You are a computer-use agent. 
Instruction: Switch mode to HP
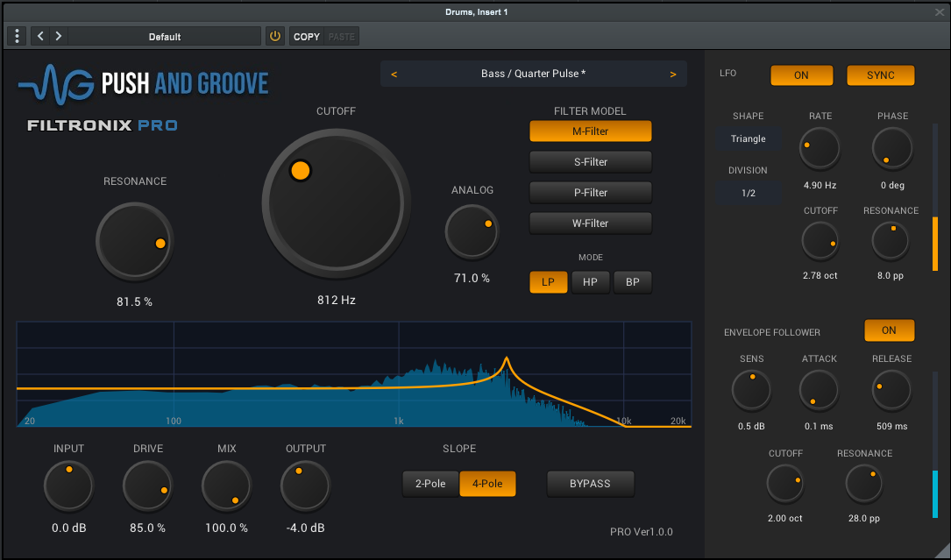pos(590,282)
